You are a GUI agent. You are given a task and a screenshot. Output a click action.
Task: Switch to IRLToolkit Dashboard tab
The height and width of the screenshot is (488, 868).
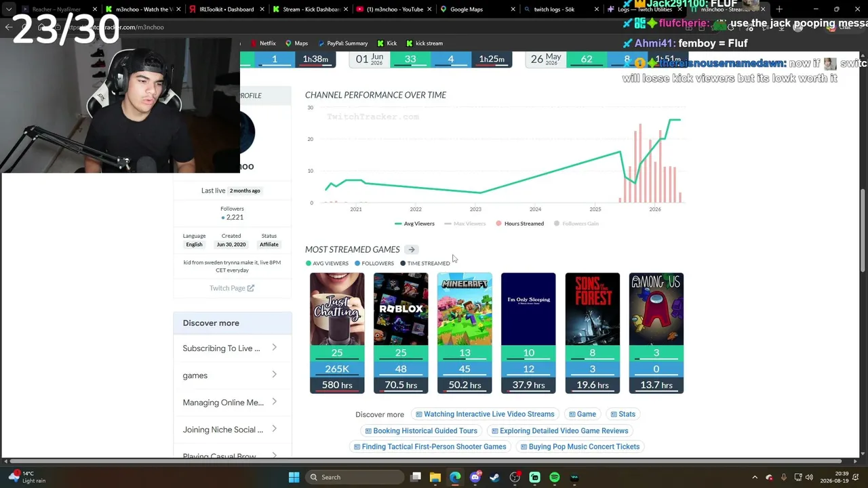pyautogui.click(x=225, y=9)
